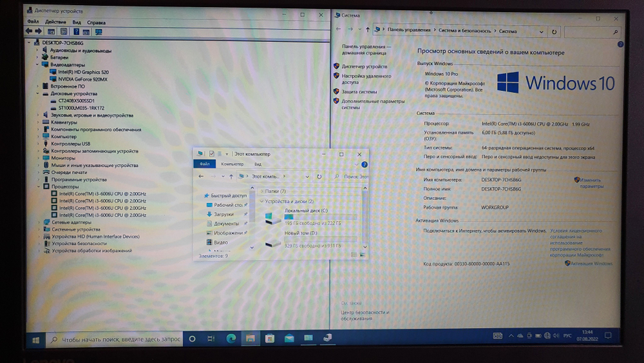644x363 pixels.
Task: Launch Microsoft Edge from taskbar
Action: (x=231, y=338)
